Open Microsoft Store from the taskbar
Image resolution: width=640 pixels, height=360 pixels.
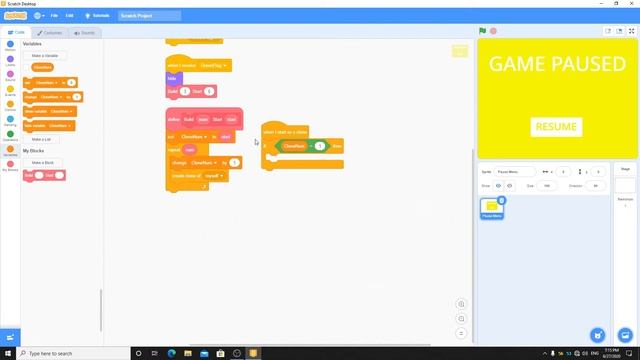(220, 353)
